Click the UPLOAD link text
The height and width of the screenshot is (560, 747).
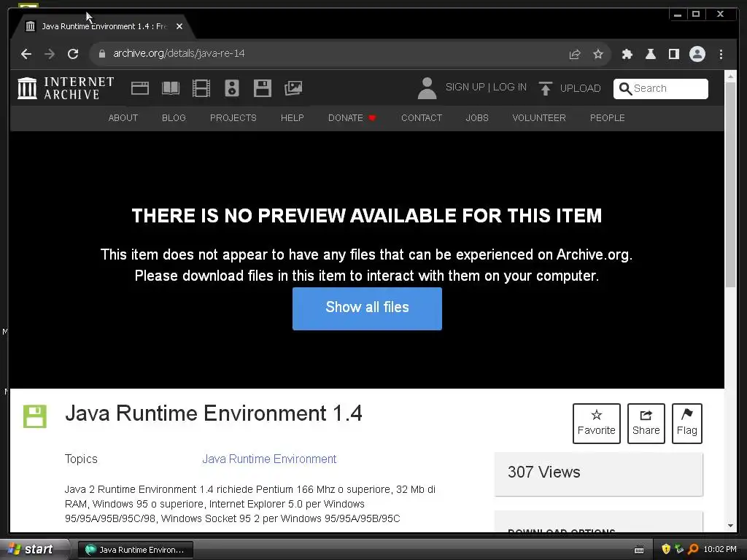580,88
